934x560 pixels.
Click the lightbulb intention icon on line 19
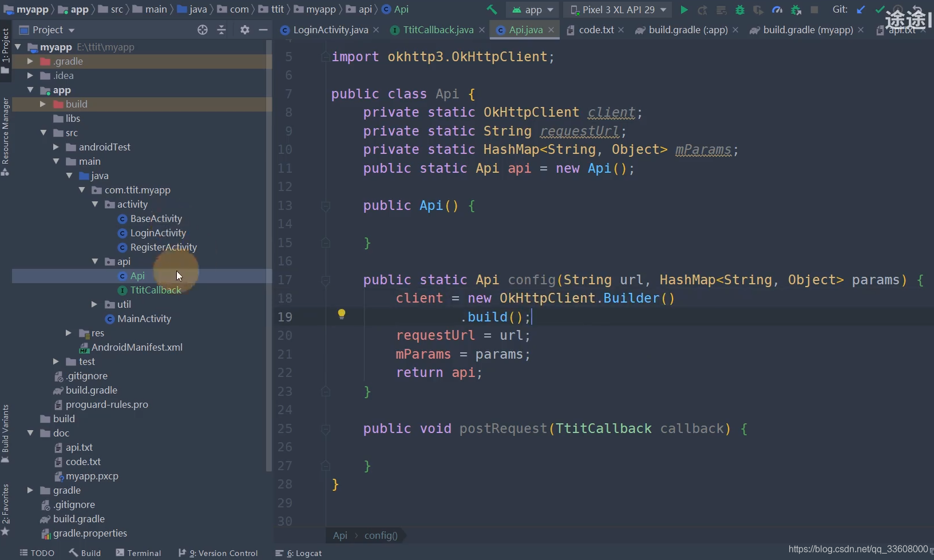coord(342,314)
